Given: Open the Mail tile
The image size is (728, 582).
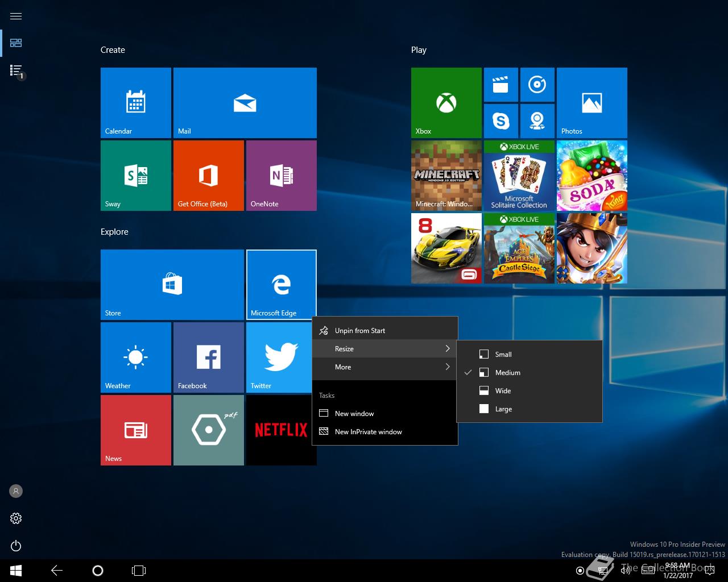Looking at the screenshot, I should click(245, 103).
